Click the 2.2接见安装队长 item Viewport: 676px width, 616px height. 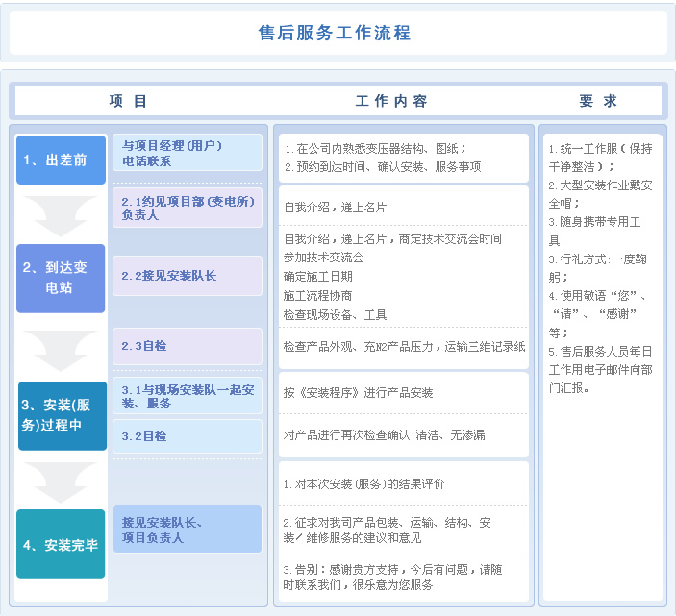187,276
